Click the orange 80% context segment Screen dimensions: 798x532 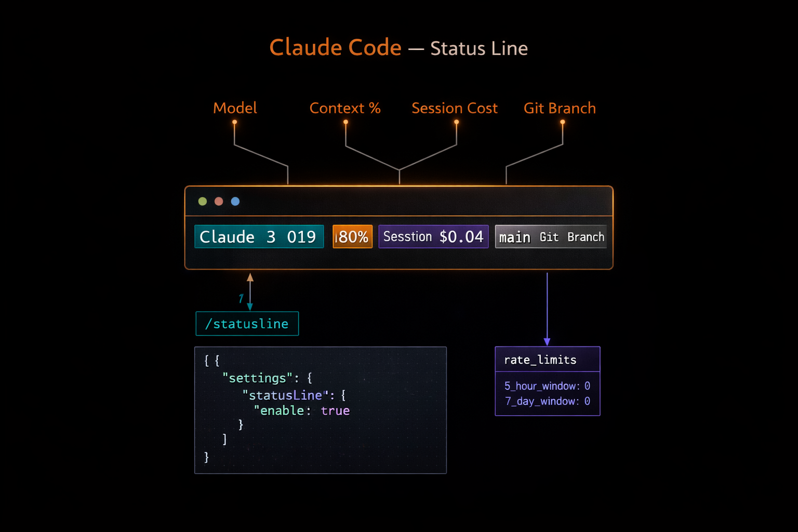tap(353, 237)
